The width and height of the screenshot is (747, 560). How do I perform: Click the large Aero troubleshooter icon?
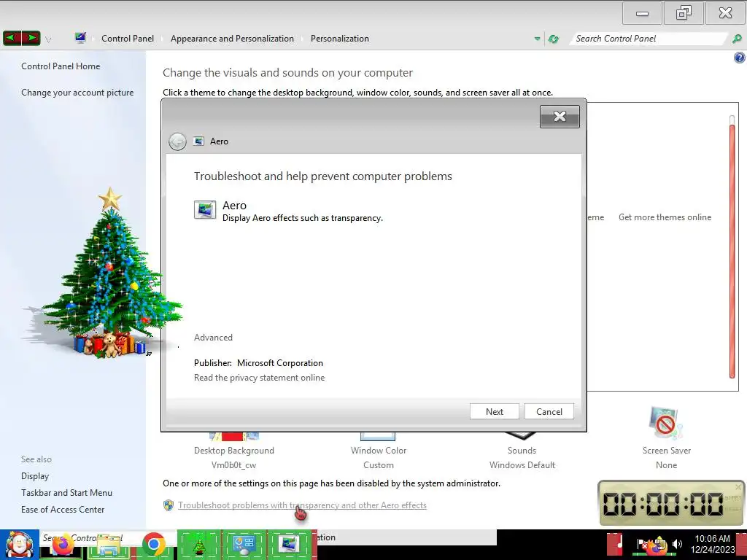[x=205, y=210]
